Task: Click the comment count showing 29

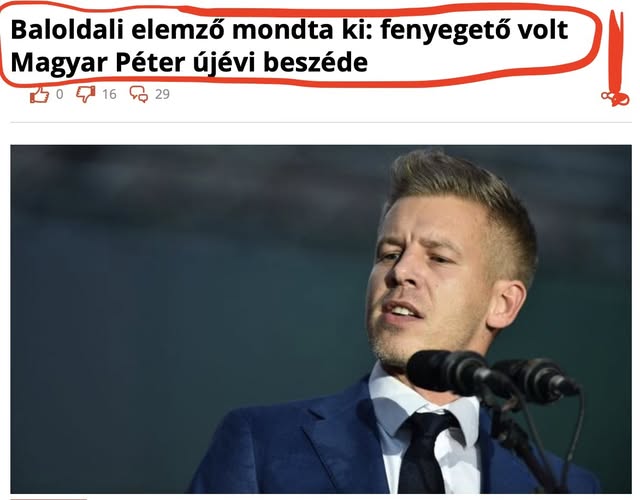Action: pos(162,94)
